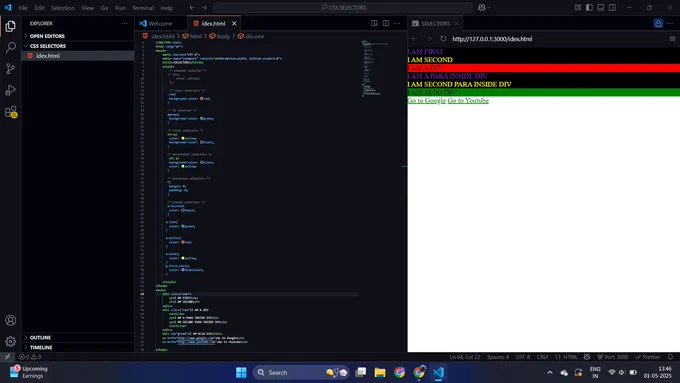Open the notifications bell
Screen dimensions: 680x383
click(x=670, y=357)
